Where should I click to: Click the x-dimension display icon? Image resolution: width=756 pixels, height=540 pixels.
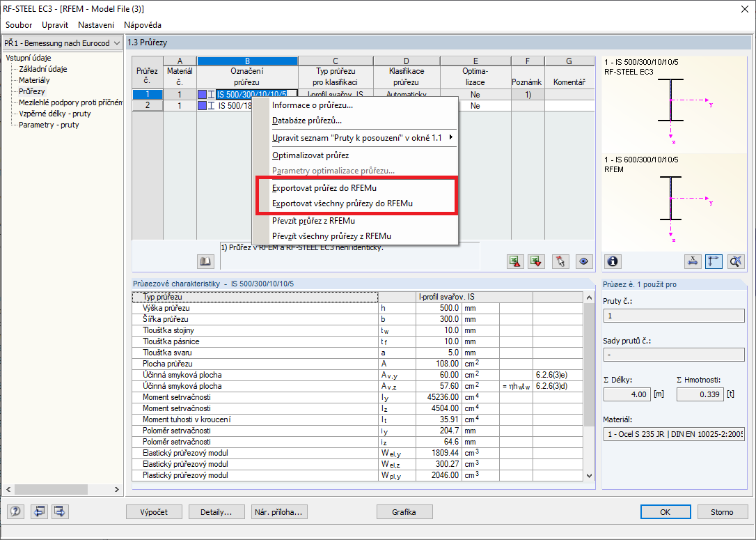pos(693,261)
